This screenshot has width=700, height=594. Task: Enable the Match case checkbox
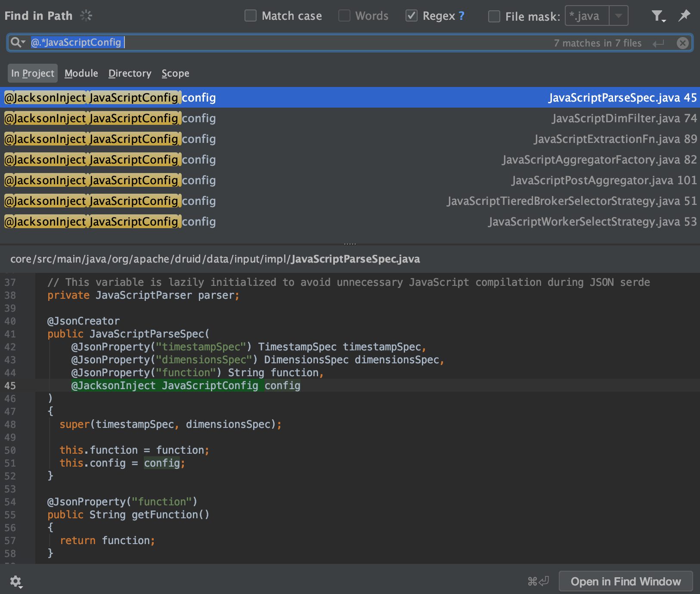click(x=251, y=16)
